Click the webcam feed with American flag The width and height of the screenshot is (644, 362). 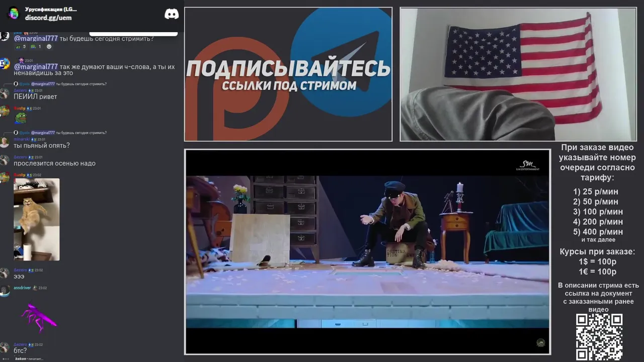click(x=518, y=74)
